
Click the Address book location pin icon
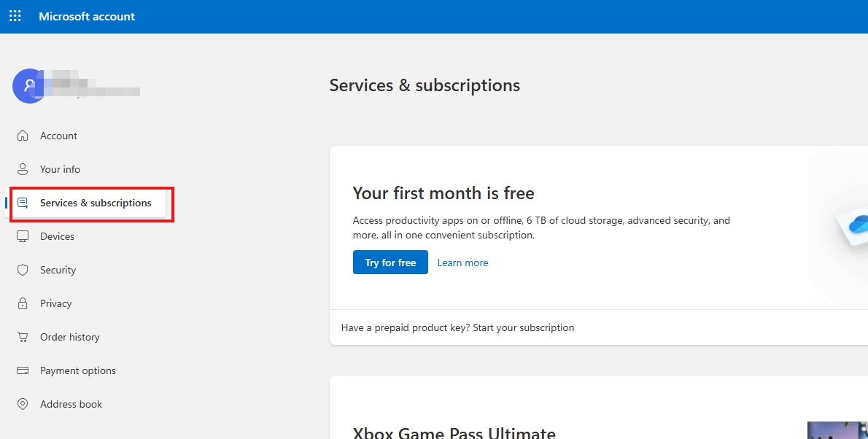click(23, 404)
